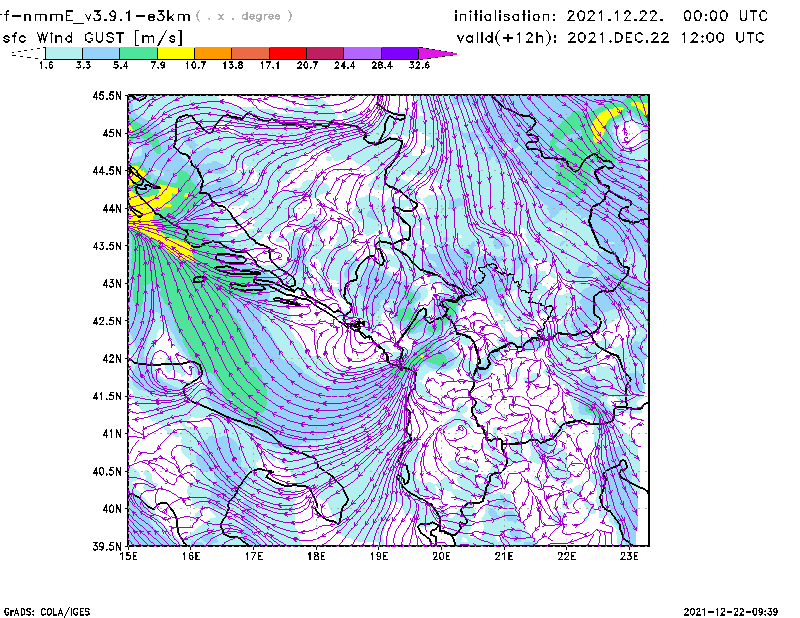
Task: Click the light cyan 1.6–3.3 legend swatch
Action: pyautogui.click(x=64, y=53)
